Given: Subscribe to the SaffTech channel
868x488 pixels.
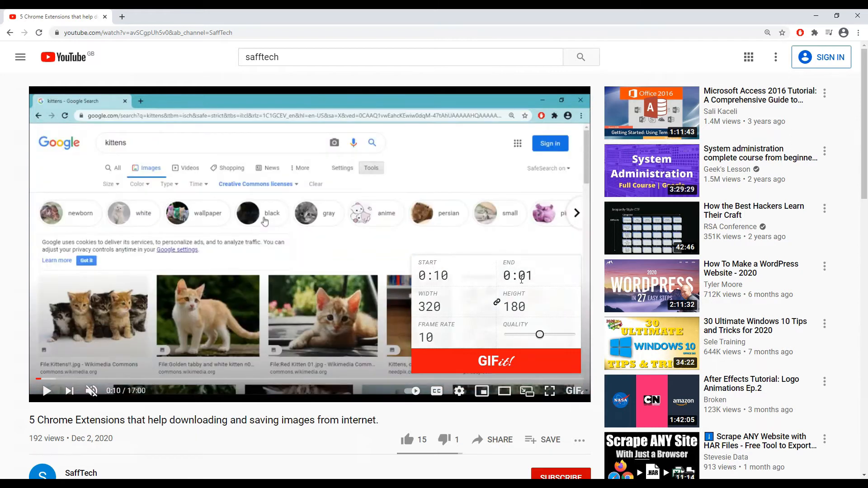Looking at the screenshot, I should (x=561, y=474).
